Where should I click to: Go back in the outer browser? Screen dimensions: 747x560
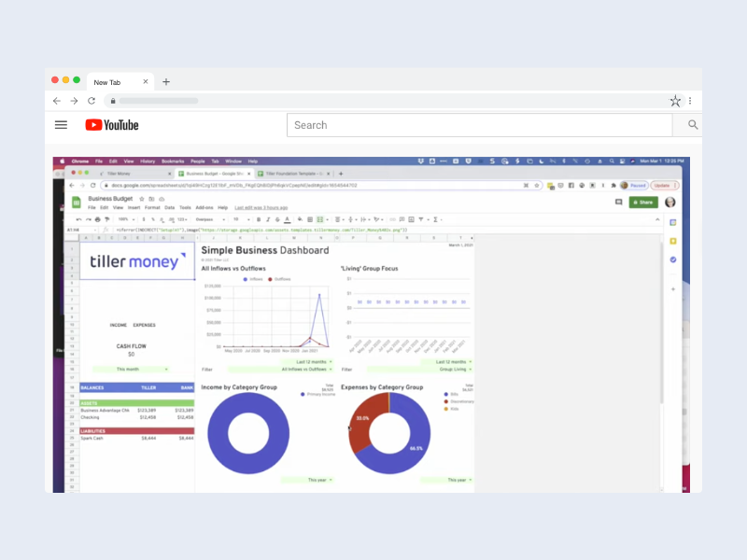point(57,101)
